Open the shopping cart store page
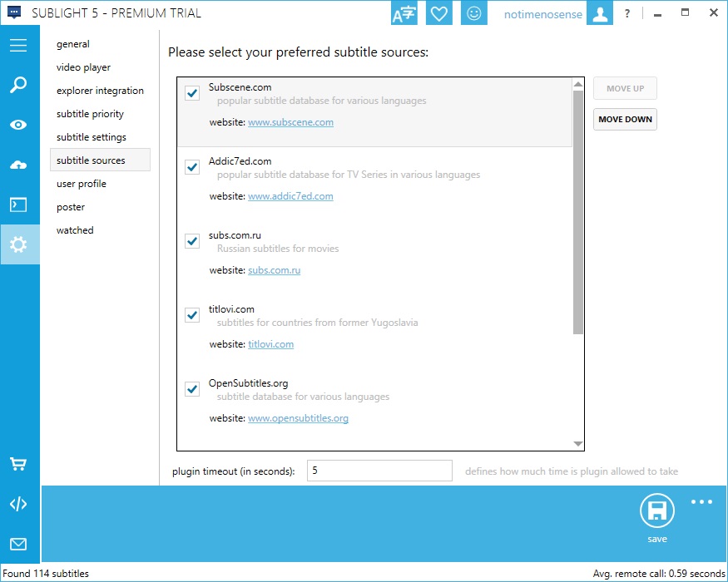 (x=18, y=464)
